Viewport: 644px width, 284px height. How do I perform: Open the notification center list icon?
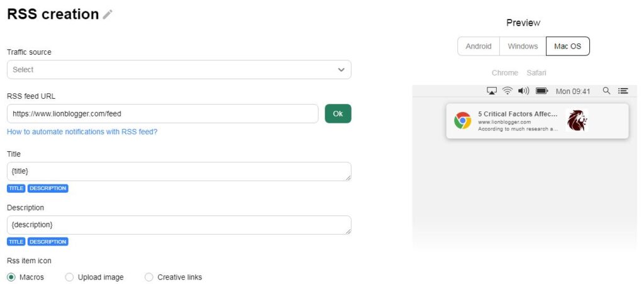(623, 91)
